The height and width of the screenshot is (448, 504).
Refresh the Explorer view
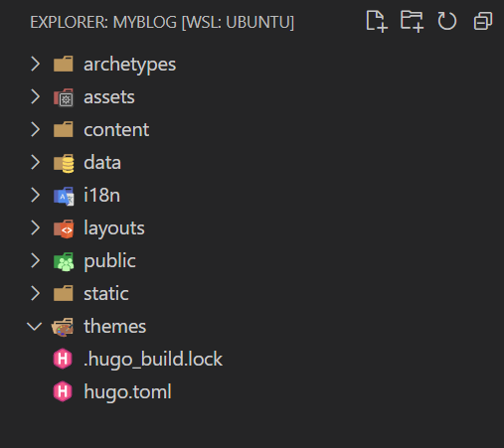click(447, 21)
